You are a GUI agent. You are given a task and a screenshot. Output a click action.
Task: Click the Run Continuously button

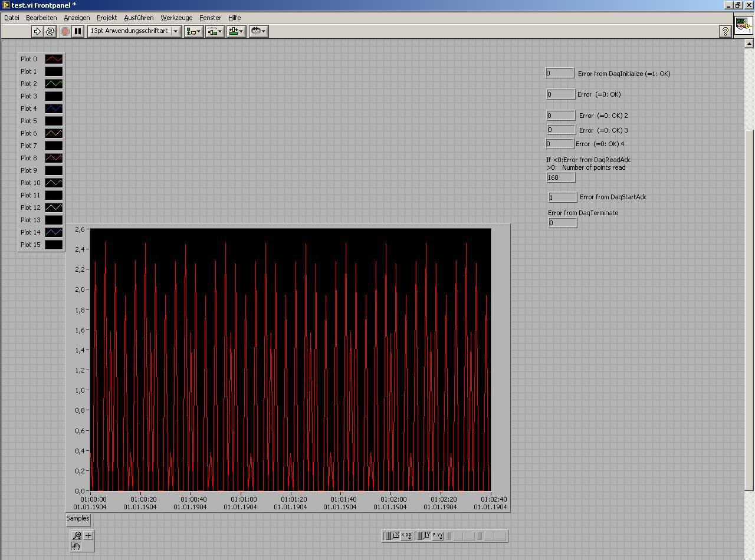coord(50,31)
